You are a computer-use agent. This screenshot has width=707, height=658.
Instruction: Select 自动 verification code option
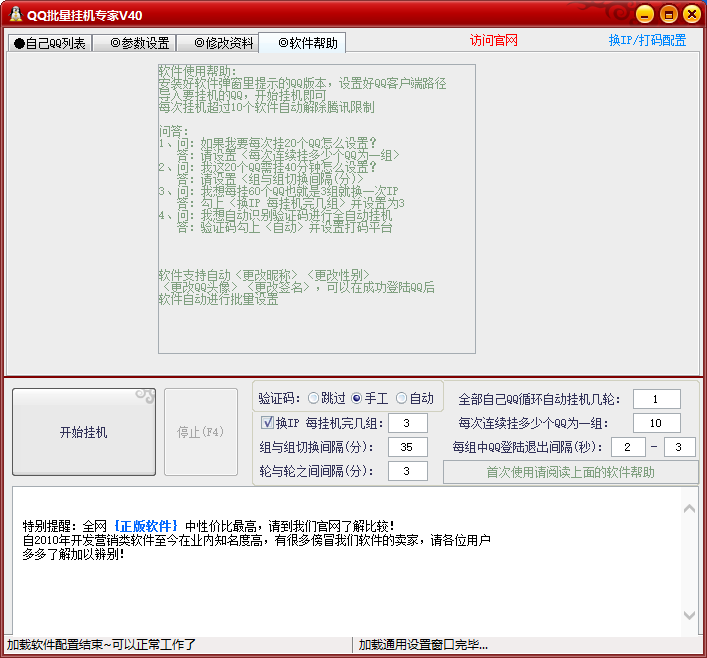coord(415,398)
